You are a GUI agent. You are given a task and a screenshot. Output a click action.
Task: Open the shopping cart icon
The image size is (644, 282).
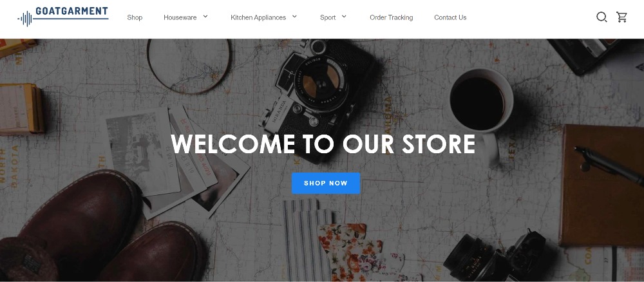click(x=621, y=17)
